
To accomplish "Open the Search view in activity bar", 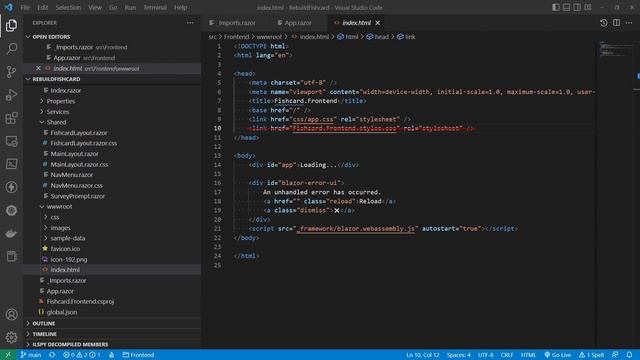I will [11, 49].
